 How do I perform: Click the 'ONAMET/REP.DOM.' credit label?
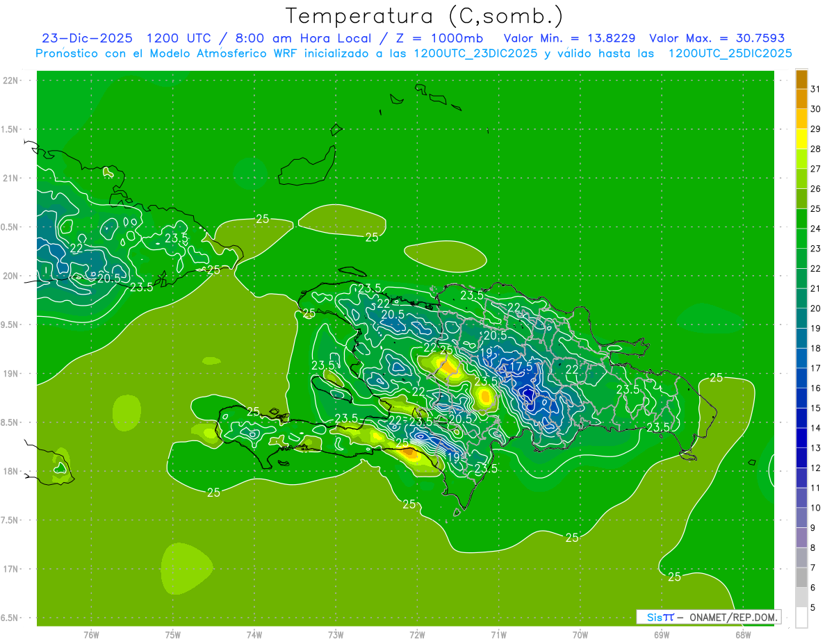733,617
